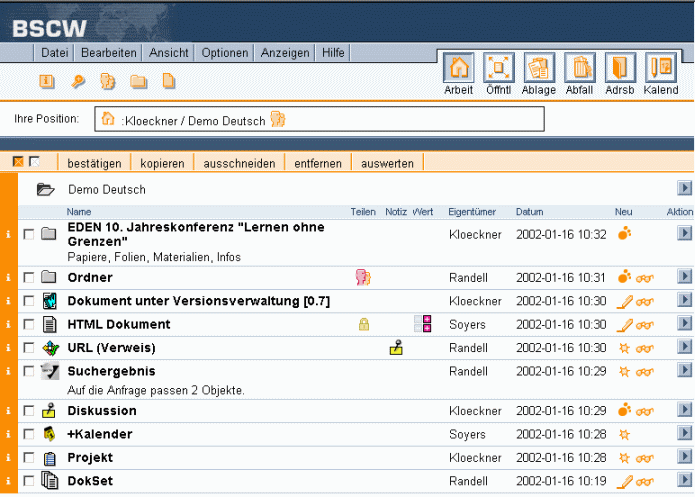
Task: Open the Adrsb address book icon
Action: pos(620,68)
